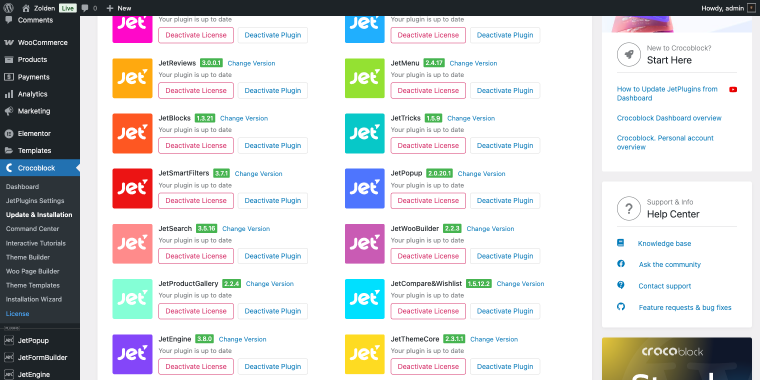Open How to Update JetPlugins link
The image size is (760, 380).
click(x=667, y=94)
